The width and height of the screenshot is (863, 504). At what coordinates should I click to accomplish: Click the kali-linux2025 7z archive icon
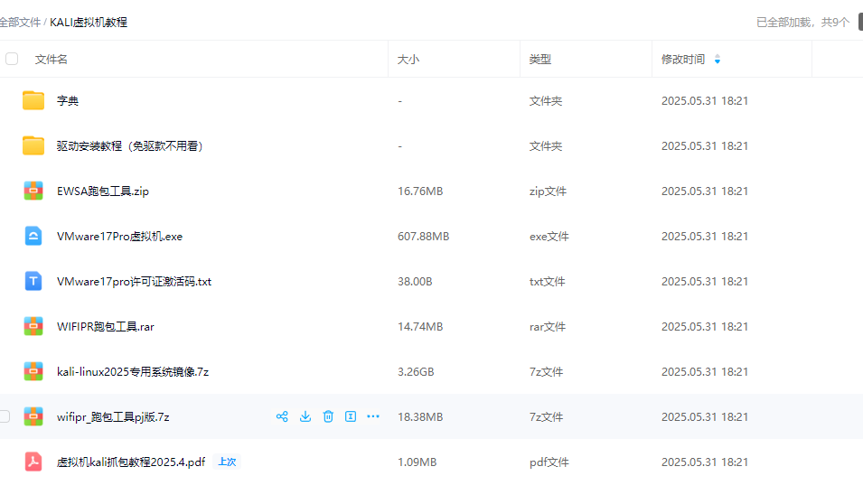[33, 371]
